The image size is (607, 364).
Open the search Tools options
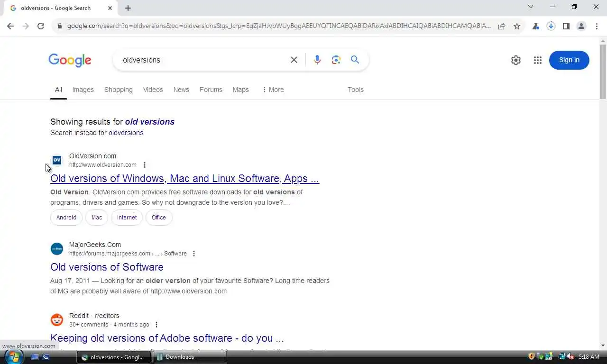[x=356, y=90]
